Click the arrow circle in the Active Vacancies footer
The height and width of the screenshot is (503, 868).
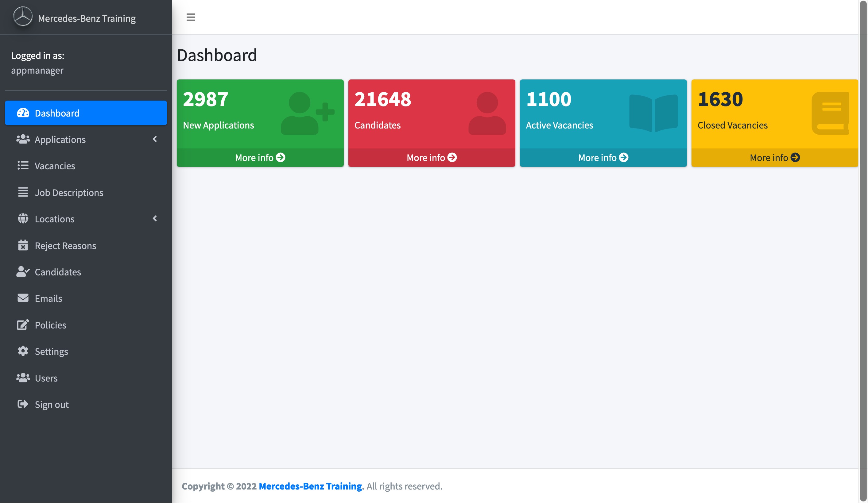point(624,157)
